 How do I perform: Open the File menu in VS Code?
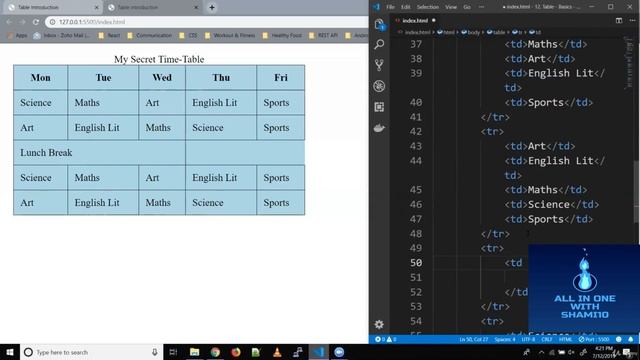tap(391, 7)
